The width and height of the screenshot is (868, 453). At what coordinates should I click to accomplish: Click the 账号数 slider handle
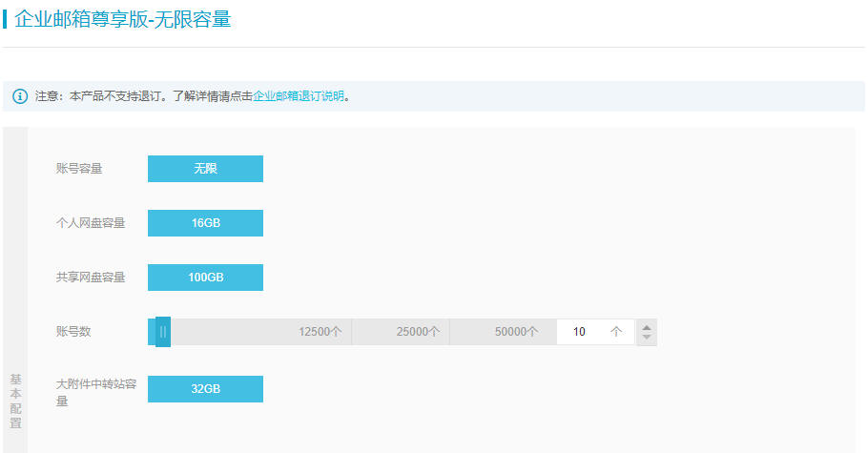point(163,332)
